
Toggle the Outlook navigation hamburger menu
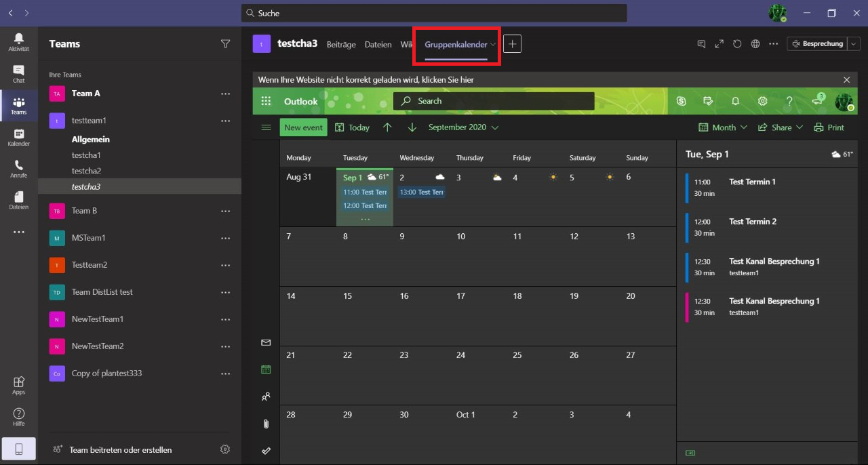click(266, 127)
